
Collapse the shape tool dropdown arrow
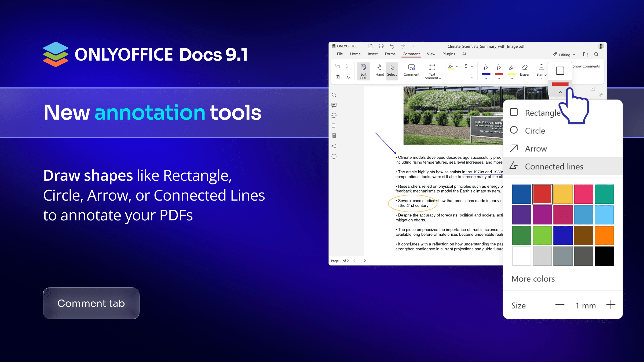(x=560, y=92)
